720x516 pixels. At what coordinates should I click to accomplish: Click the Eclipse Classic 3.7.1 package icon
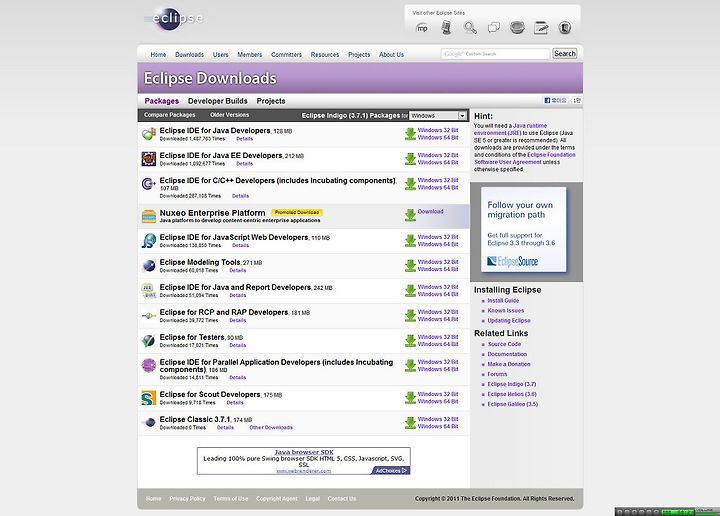(149, 423)
